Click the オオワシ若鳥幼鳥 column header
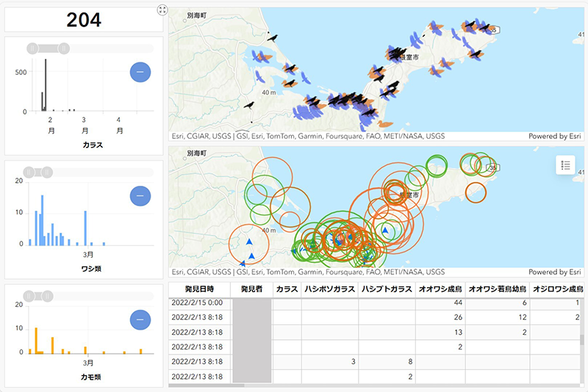 pyautogui.click(x=498, y=289)
